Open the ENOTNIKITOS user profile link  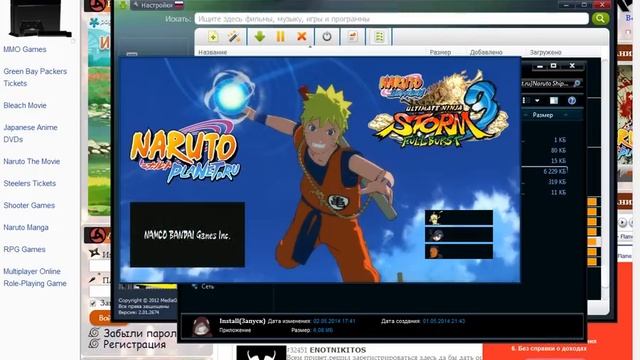(x=338, y=350)
